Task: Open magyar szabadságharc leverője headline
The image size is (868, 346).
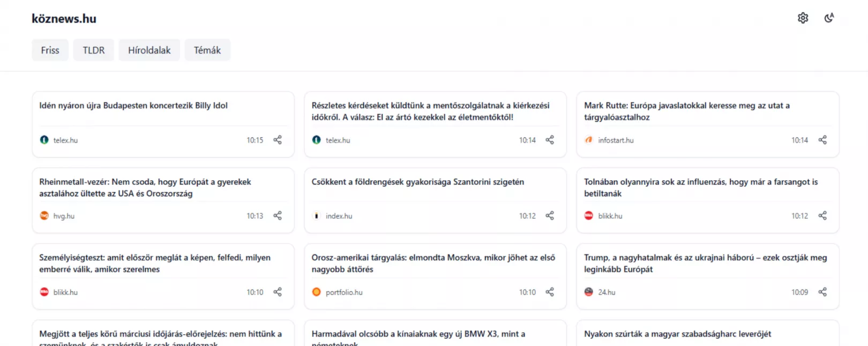Action: click(678, 334)
